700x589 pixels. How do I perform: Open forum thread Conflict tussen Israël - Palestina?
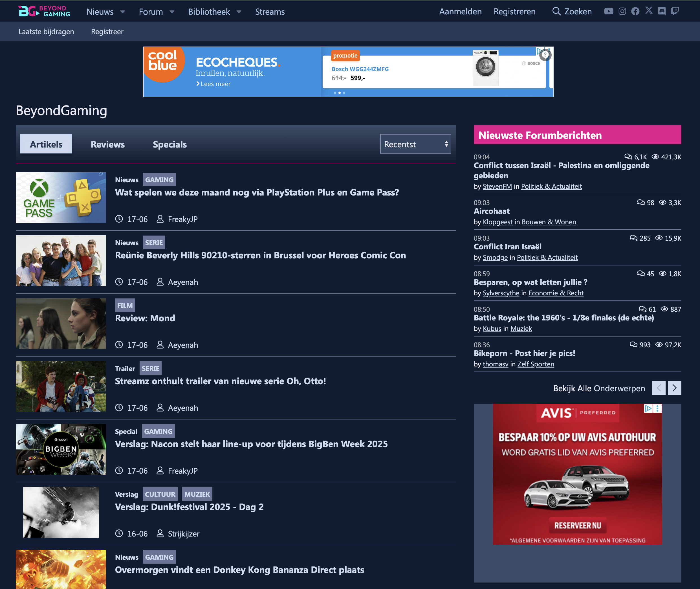click(562, 170)
